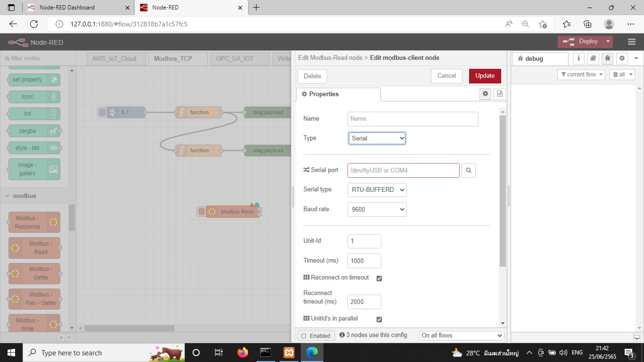644x362 pixels.
Task: Open the Windows Start menu
Action: (11, 353)
